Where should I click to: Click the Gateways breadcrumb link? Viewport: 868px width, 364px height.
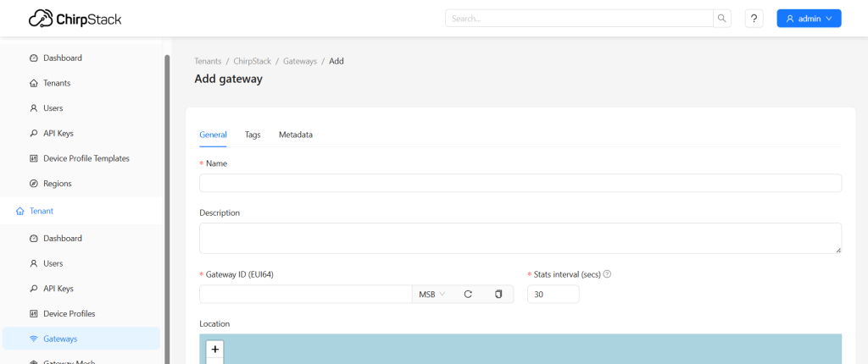(299, 61)
